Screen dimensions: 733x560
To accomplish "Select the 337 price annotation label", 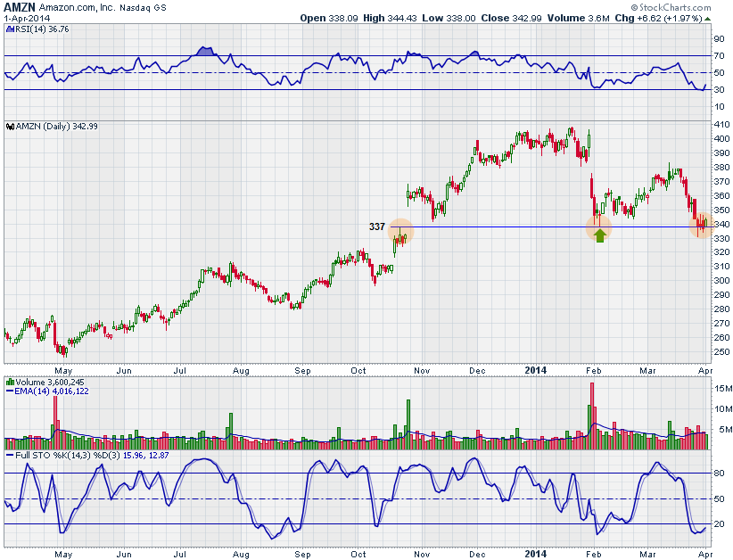I will [x=377, y=226].
